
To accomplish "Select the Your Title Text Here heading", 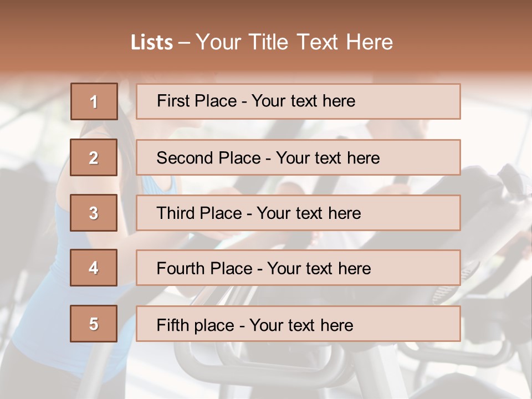I will click(x=294, y=42).
